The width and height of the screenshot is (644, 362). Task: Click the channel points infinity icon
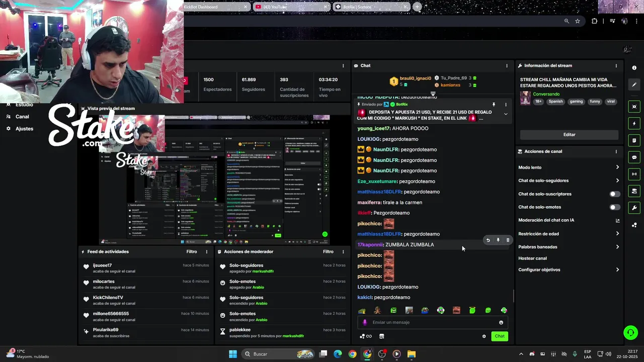[366, 336]
